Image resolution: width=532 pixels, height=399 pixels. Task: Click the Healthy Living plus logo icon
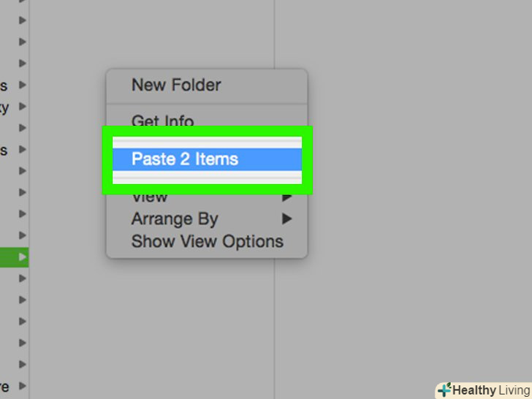point(444,390)
